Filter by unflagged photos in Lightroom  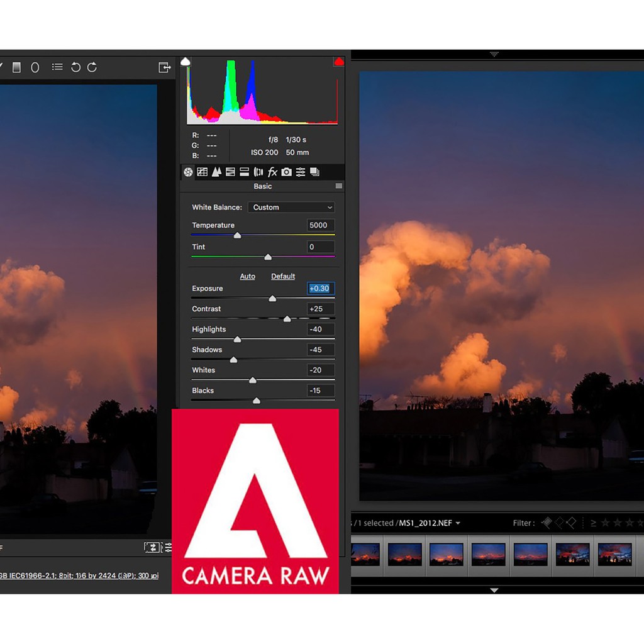click(x=559, y=523)
